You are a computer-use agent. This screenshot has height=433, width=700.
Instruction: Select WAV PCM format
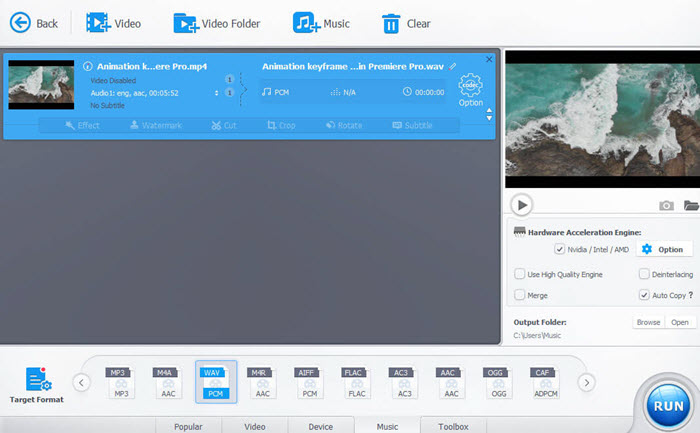[216, 382]
